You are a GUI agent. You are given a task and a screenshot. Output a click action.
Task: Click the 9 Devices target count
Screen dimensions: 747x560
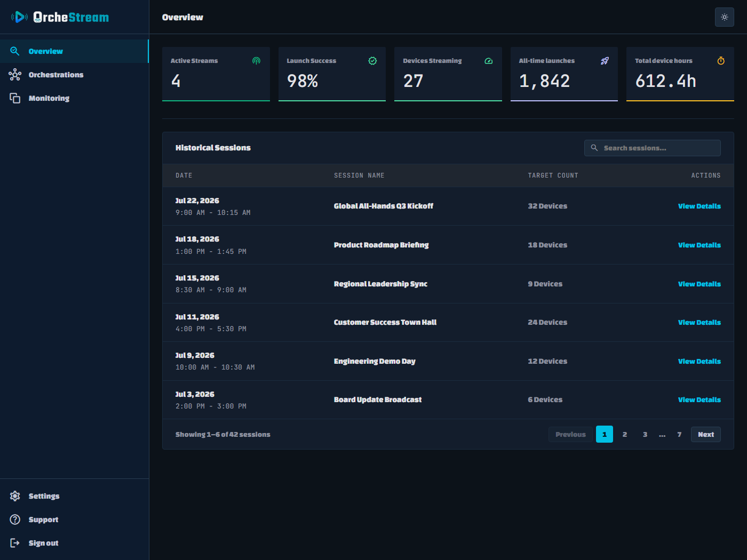545,284
